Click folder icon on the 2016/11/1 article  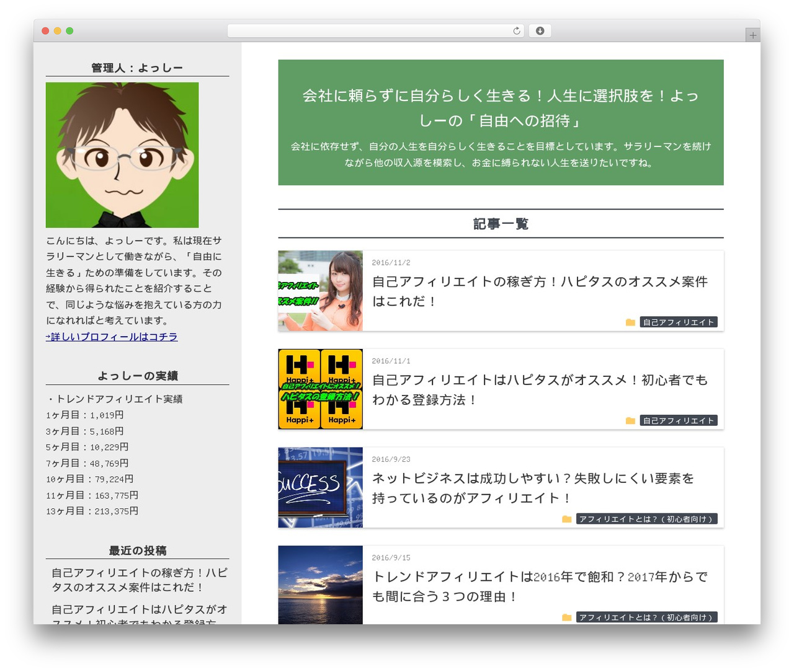point(630,421)
